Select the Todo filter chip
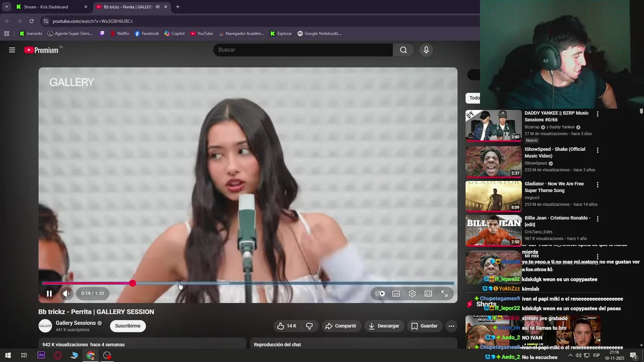 pos(474,98)
